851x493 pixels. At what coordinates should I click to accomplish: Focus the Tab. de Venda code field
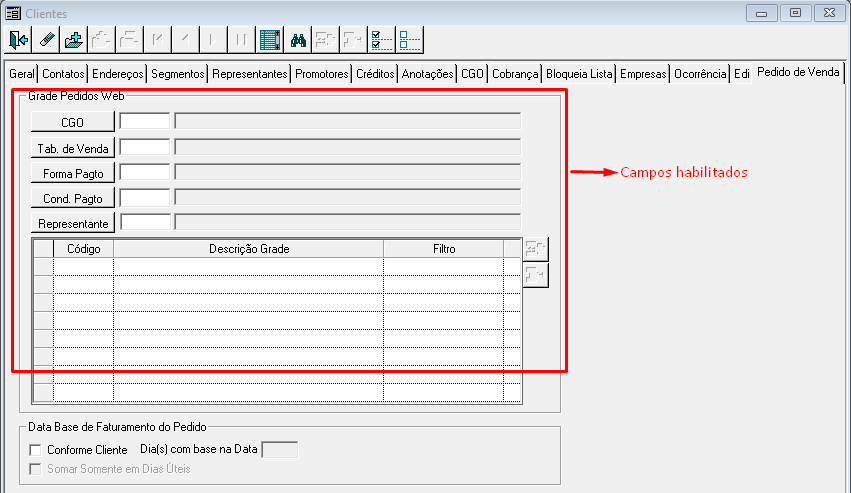(144, 147)
